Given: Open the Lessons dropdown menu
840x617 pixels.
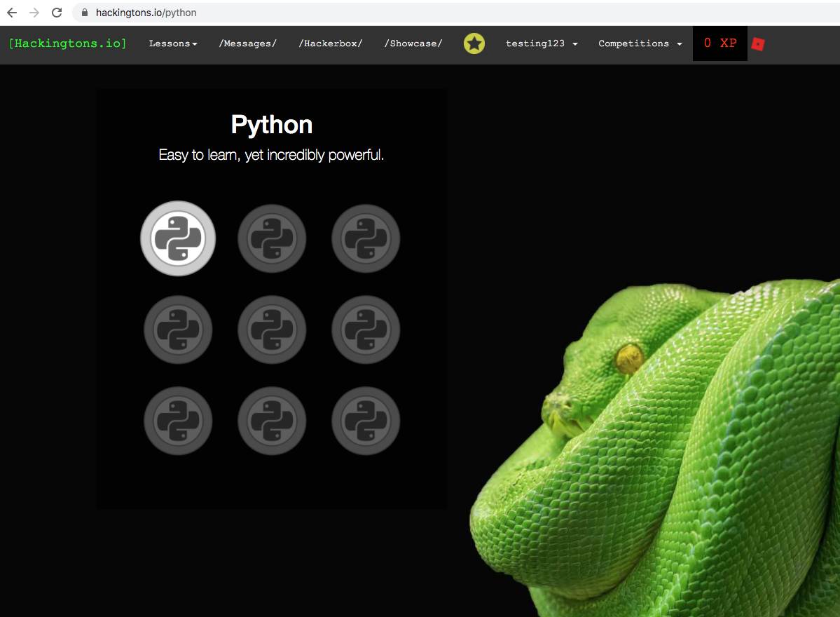Looking at the screenshot, I should click(x=172, y=43).
